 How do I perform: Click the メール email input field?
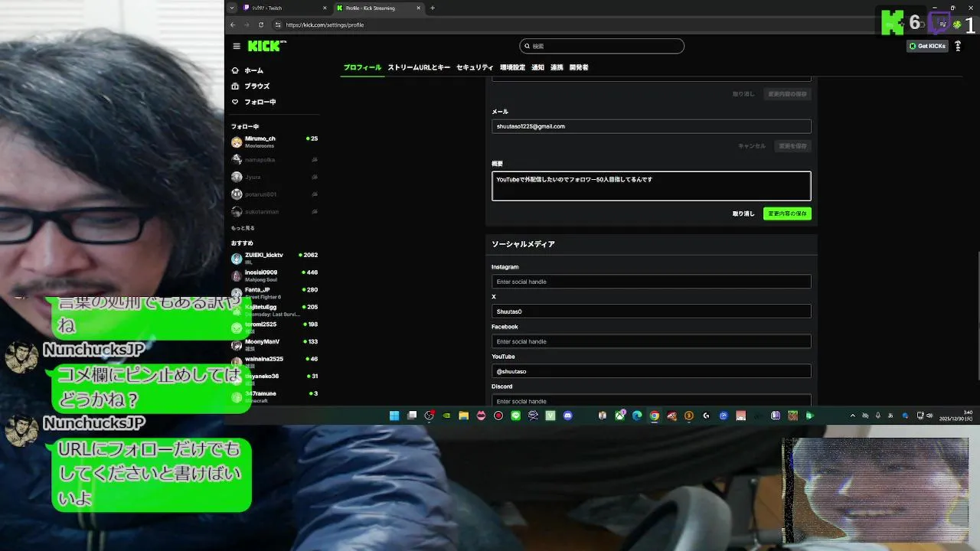tap(651, 126)
